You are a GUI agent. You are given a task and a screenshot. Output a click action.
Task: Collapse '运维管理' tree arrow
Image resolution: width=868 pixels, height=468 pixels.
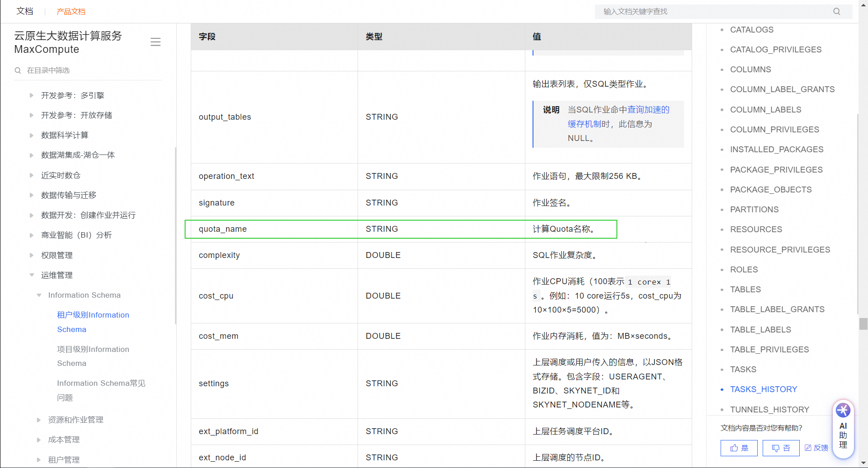[32, 275]
